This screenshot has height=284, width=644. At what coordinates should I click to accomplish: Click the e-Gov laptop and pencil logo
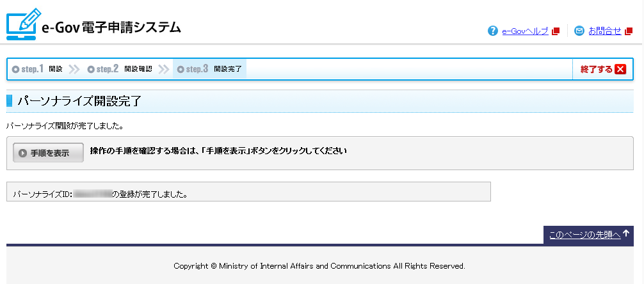(x=23, y=24)
